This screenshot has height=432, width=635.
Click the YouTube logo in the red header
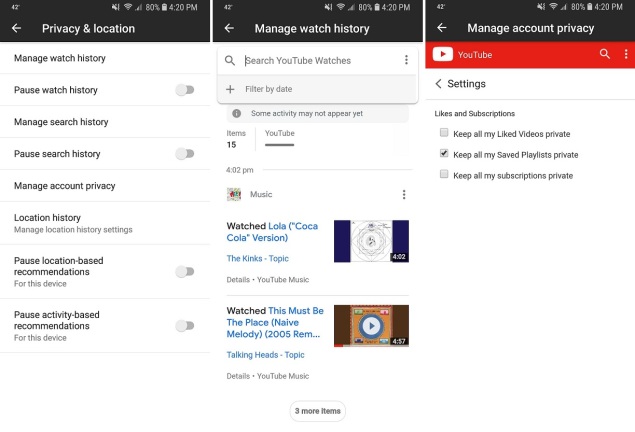[x=443, y=54]
